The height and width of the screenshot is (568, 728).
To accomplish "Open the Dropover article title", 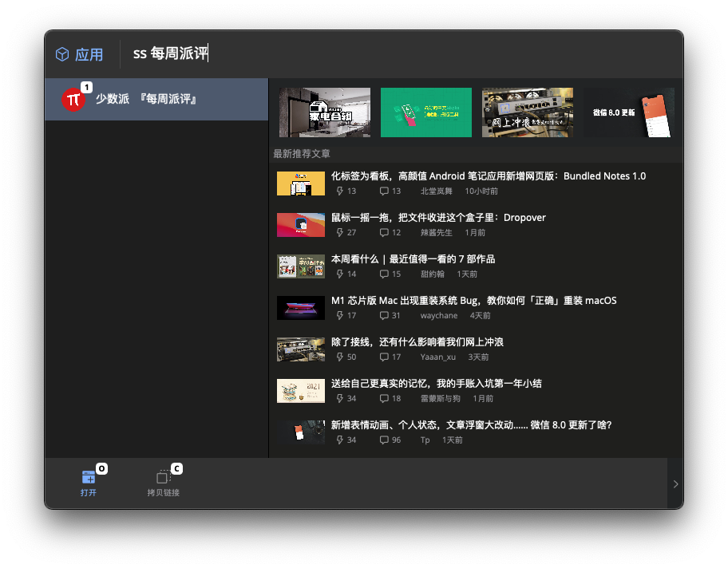I will click(x=438, y=217).
